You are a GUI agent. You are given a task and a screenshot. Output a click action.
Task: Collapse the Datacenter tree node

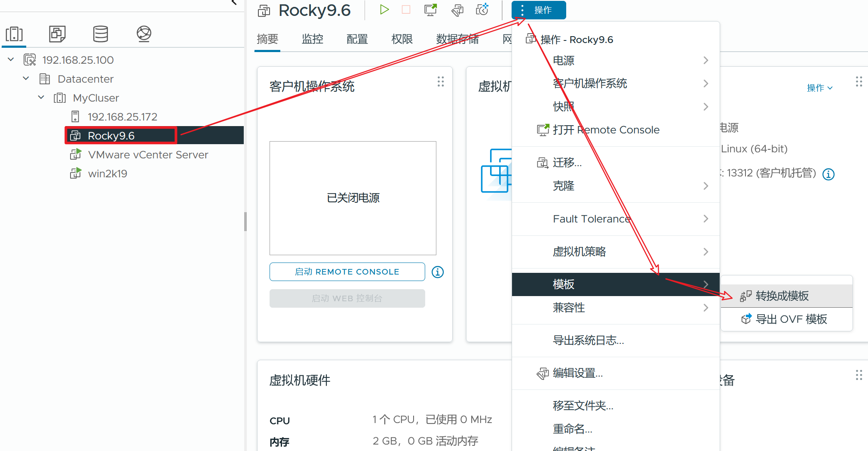[x=26, y=78]
